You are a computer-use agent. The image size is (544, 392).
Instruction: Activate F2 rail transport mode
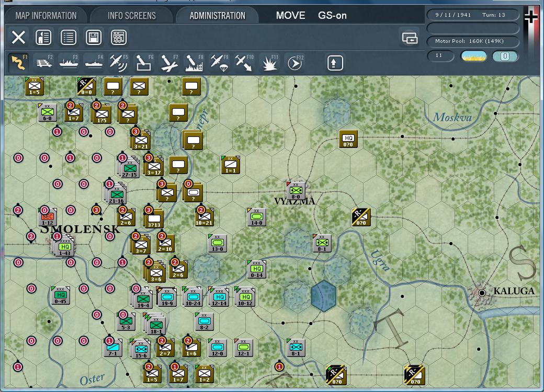pyautogui.click(x=44, y=62)
